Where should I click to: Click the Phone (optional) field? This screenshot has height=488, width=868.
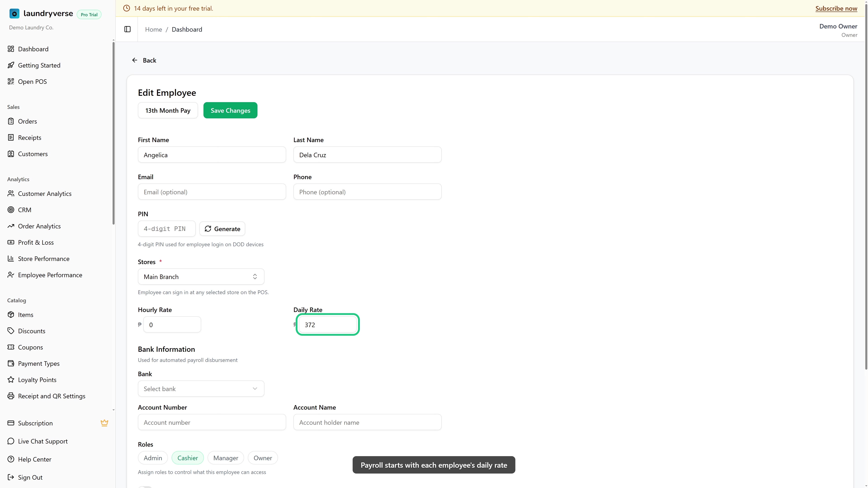pos(367,192)
